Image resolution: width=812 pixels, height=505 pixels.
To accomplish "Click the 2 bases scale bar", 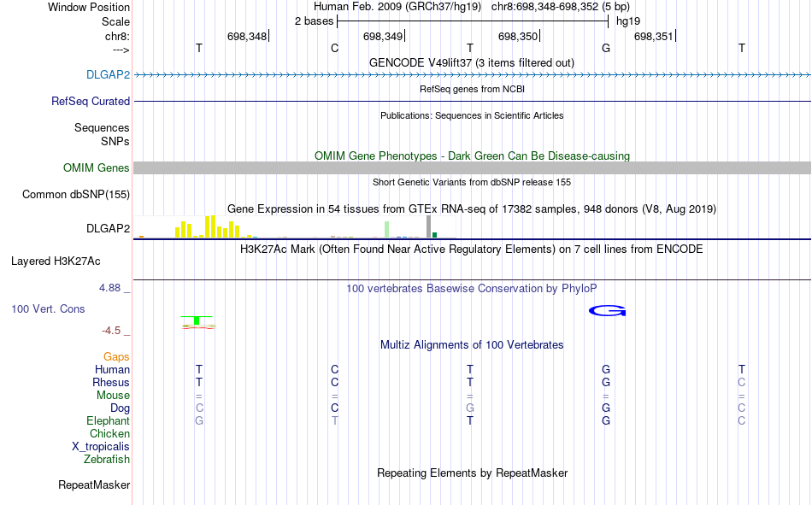I will tap(473, 21).
